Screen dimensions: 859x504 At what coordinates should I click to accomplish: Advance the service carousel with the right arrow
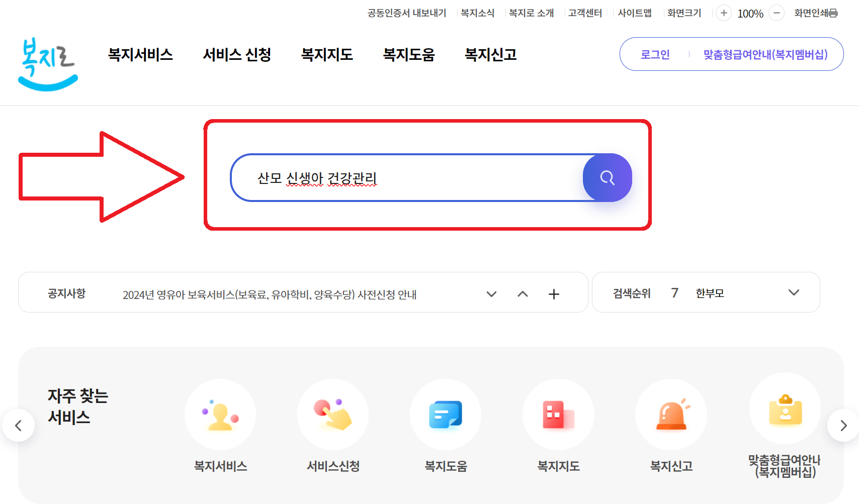(x=841, y=425)
